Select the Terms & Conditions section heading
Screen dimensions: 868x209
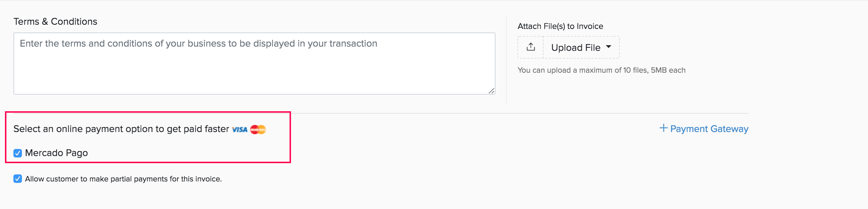[x=55, y=21]
